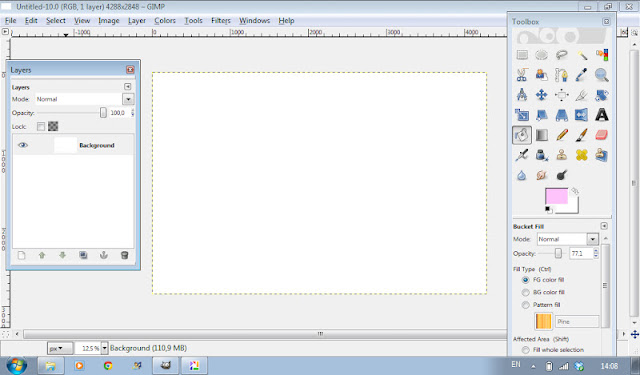This screenshot has width=640, height=375.
Task: Delete layer with trash button
Action: pos(124,255)
